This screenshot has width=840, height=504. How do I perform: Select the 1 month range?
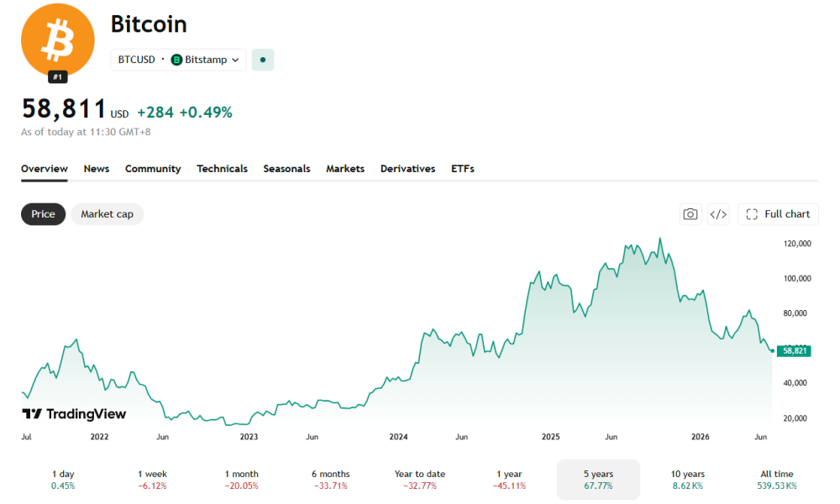pos(242,480)
